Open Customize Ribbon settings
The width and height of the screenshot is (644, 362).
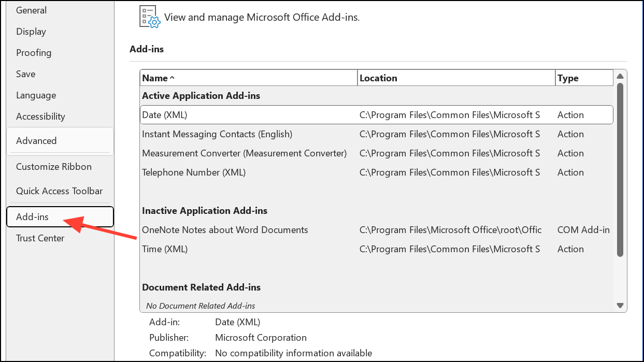point(54,167)
